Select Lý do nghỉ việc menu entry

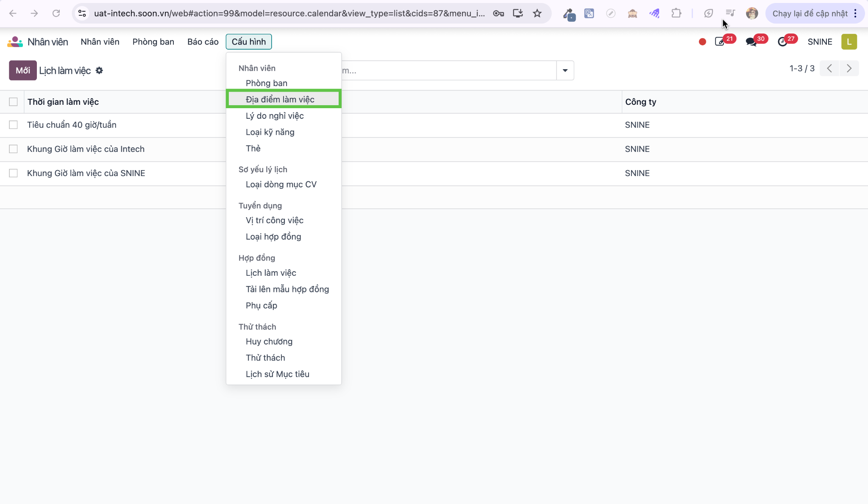coord(284,116)
